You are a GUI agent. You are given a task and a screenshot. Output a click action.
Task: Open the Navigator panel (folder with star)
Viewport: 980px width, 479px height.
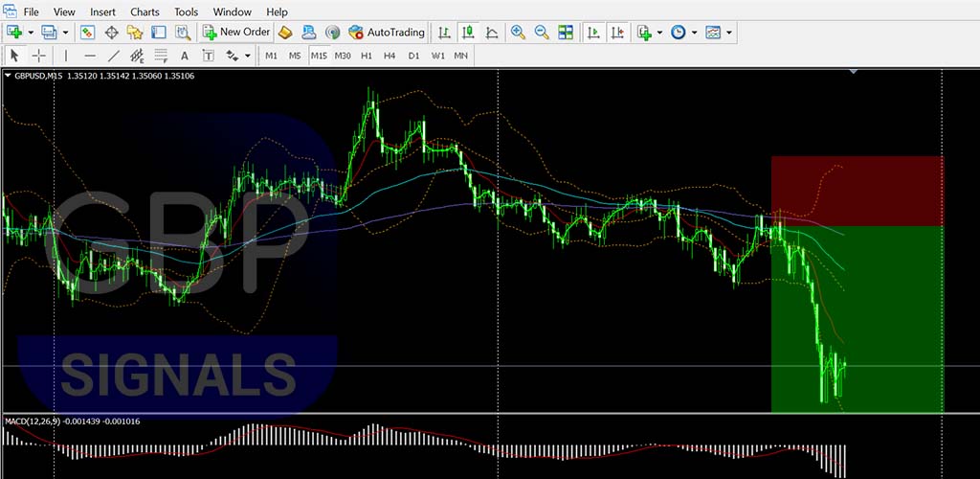(x=135, y=32)
